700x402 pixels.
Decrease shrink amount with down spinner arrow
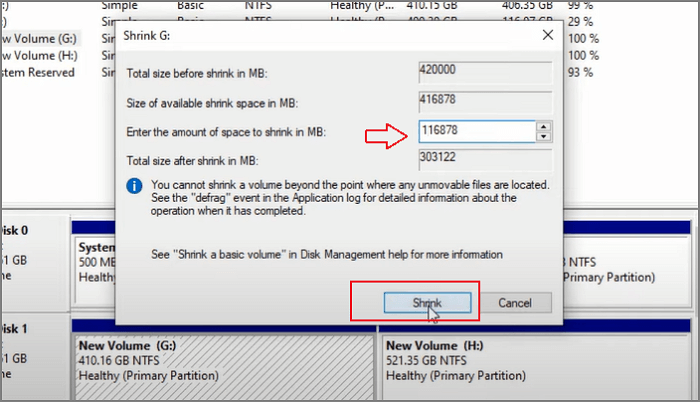coord(543,137)
